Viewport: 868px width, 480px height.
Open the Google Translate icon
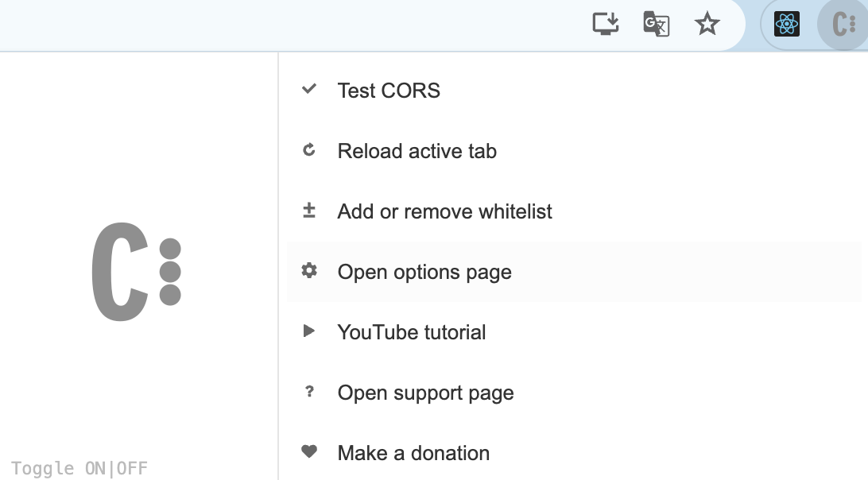click(657, 24)
